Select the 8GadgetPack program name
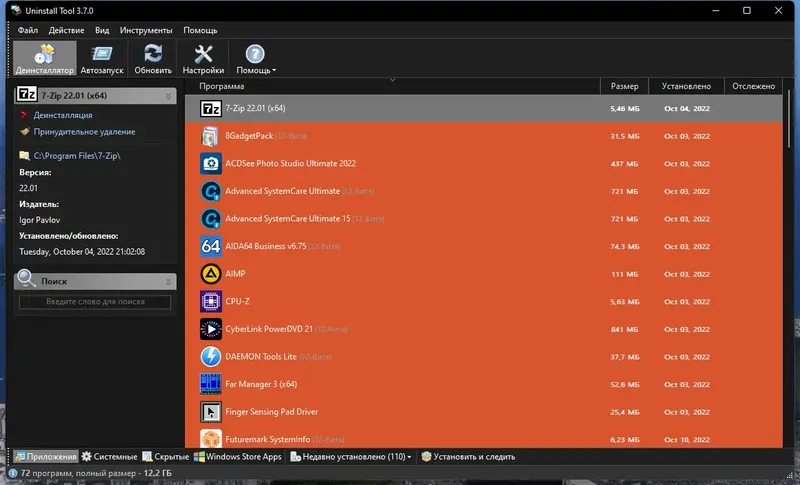This screenshot has width=800, height=485. pyautogui.click(x=249, y=136)
